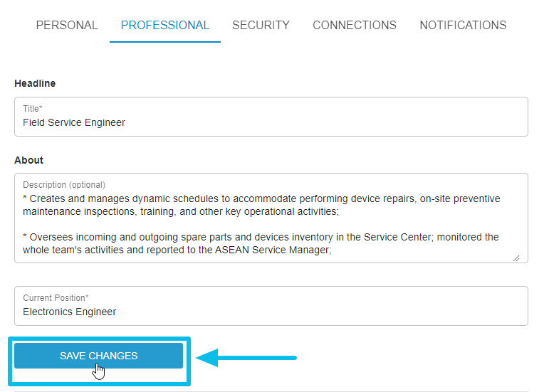Screen dimensions: 544x392
Task: Click the 'Creates and manages dynamic schedules' paragraph
Action: point(261,205)
